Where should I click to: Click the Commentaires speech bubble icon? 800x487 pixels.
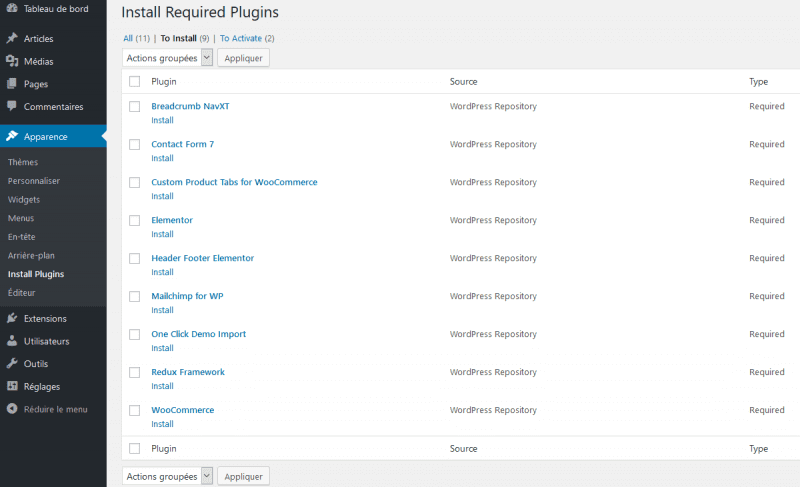point(12,106)
